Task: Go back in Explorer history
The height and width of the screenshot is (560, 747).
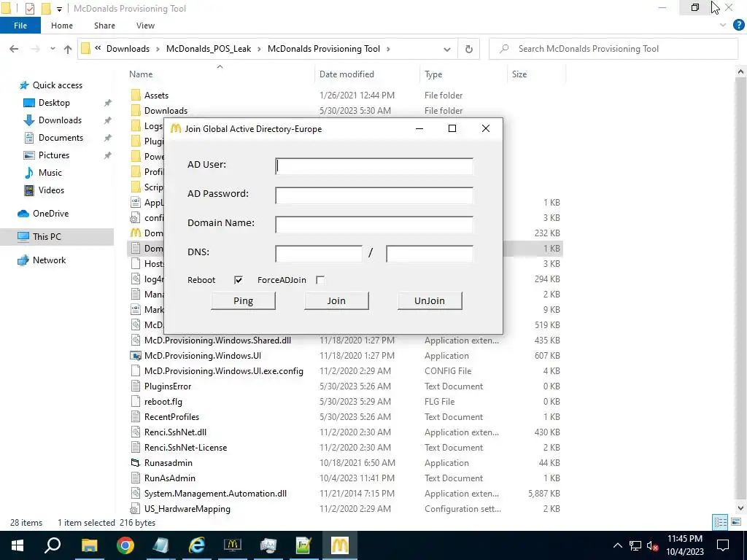Action: click(x=14, y=49)
